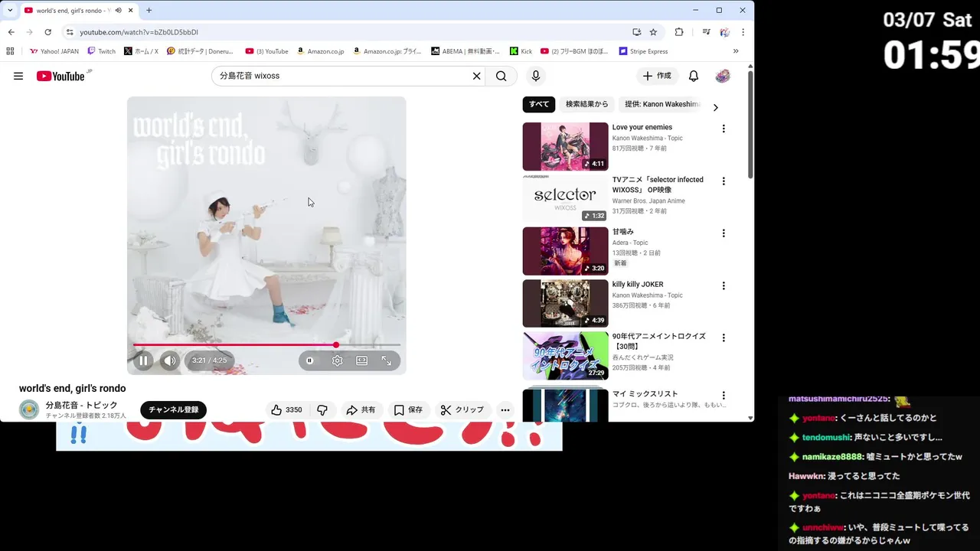Clear the search box text with the X
Image resolution: width=980 pixels, height=551 pixels.
coord(476,76)
